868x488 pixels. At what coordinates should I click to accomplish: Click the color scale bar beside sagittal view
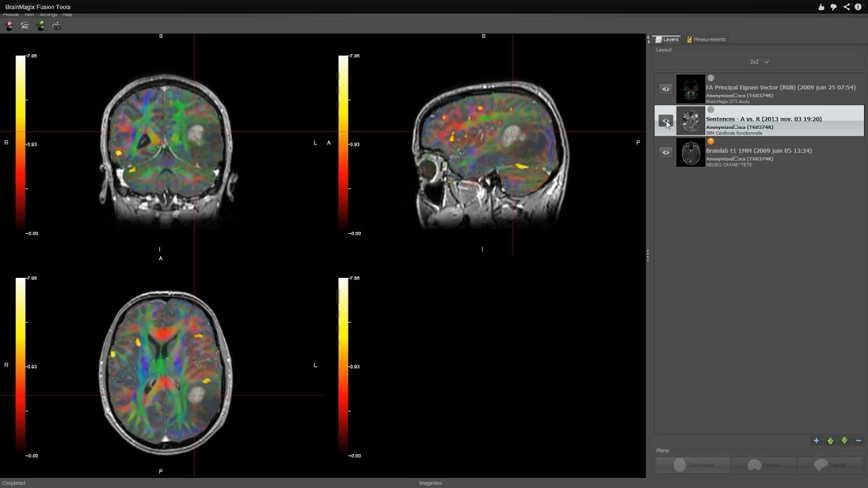pyautogui.click(x=343, y=144)
